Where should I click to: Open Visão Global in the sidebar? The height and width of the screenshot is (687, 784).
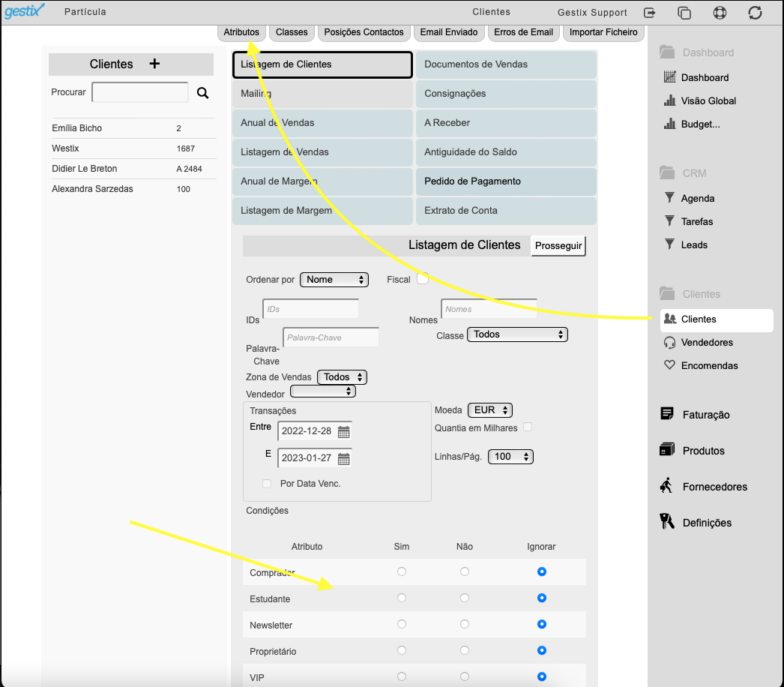click(708, 100)
